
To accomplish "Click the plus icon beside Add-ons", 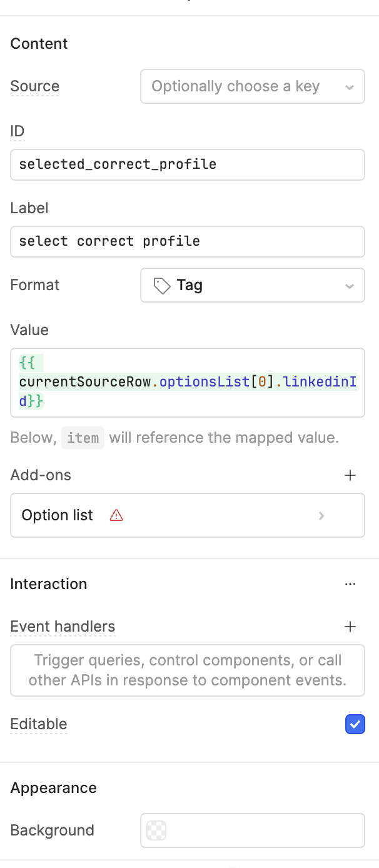I will [350, 475].
